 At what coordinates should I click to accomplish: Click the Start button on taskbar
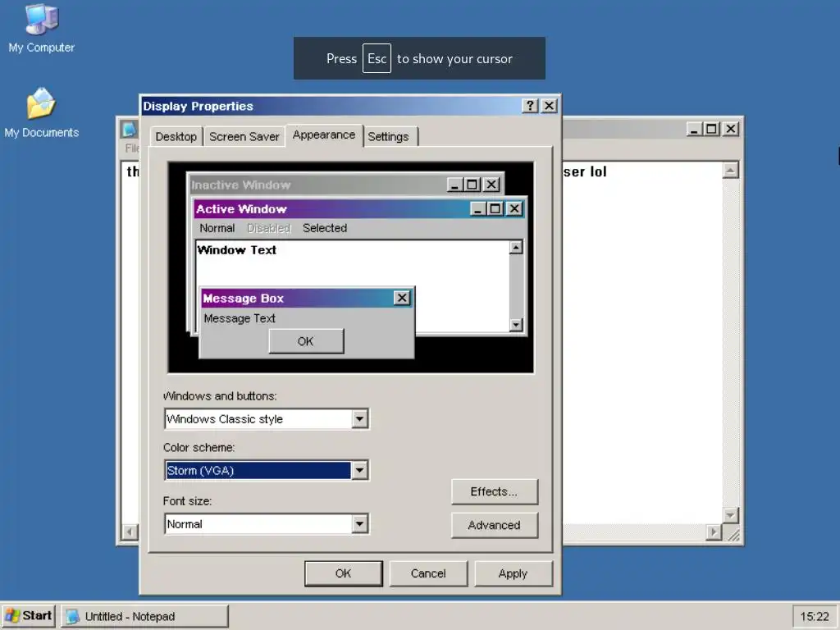[x=29, y=616]
